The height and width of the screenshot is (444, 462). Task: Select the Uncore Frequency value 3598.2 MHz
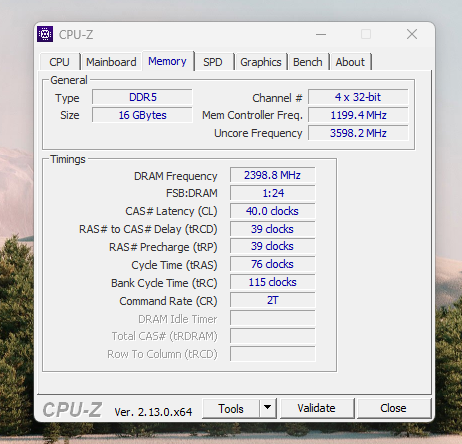pos(358,133)
